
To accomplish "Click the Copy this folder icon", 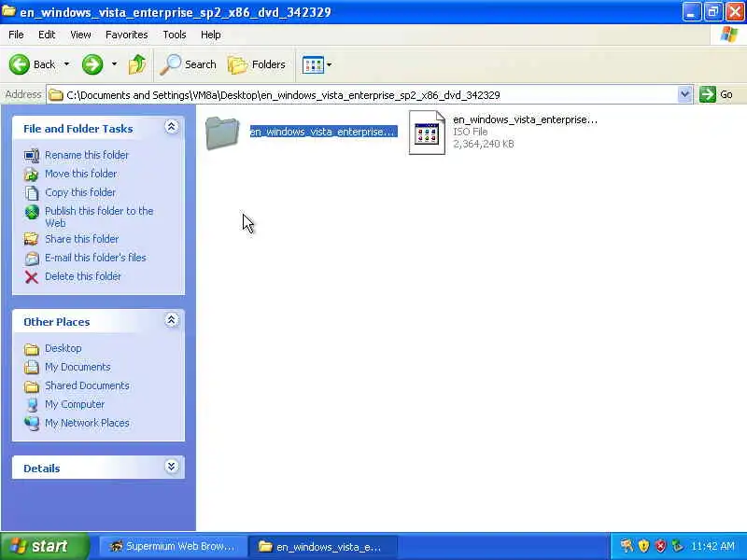I will [32, 193].
